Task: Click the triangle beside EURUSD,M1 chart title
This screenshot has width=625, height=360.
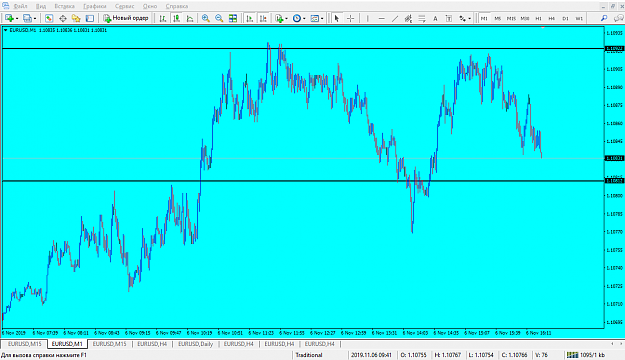Action: point(6,30)
